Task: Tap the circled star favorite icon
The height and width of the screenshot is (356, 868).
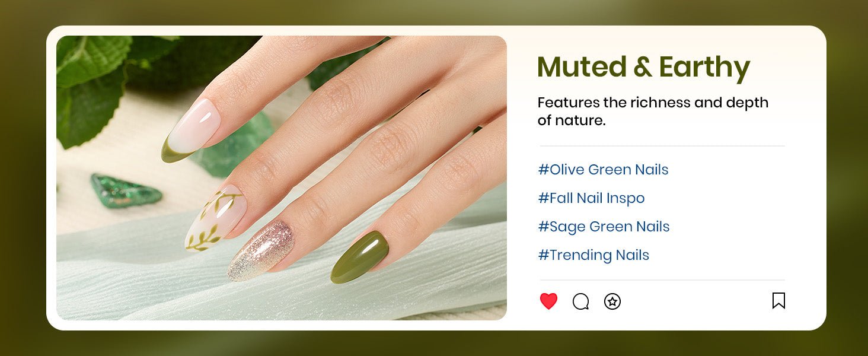Action: tap(612, 301)
